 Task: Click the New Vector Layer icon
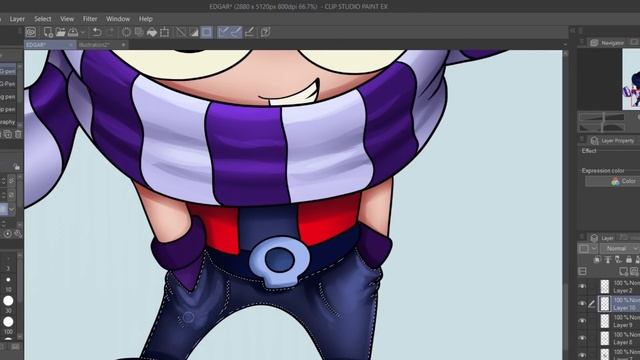(634, 271)
